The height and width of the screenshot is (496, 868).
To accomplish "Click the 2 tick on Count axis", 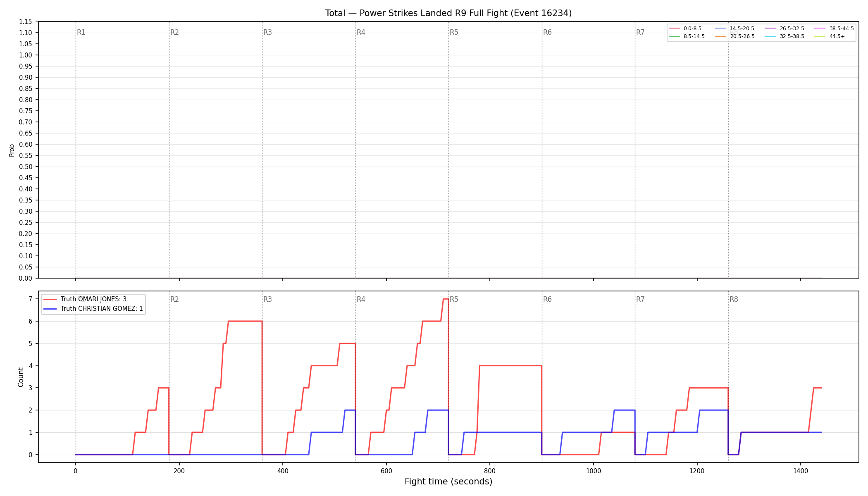I will (31, 410).
